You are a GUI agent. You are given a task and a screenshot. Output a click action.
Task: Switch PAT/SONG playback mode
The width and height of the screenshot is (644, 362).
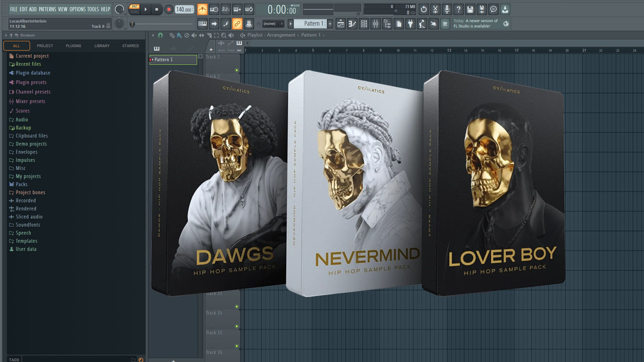[x=134, y=9]
